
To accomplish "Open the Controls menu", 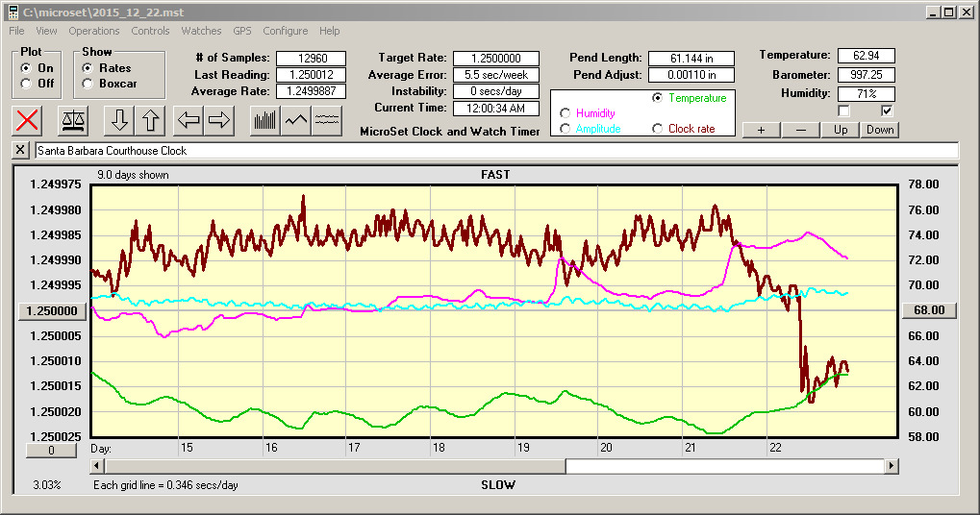I will [x=150, y=31].
